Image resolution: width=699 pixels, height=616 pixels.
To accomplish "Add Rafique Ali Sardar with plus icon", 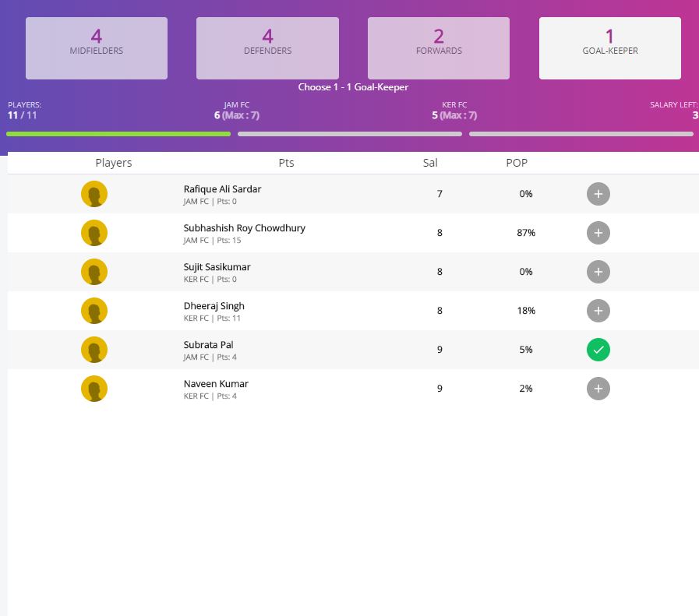I will pos(598,194).
